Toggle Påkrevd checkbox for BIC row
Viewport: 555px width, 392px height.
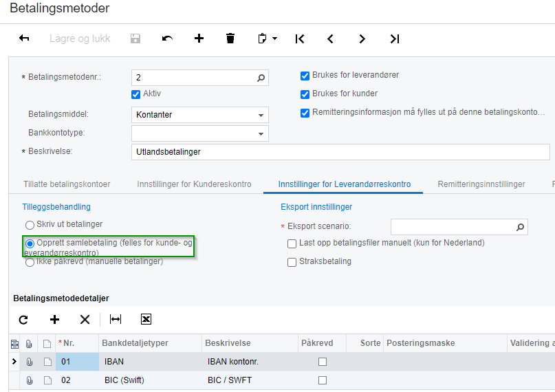tap(323, 380)
